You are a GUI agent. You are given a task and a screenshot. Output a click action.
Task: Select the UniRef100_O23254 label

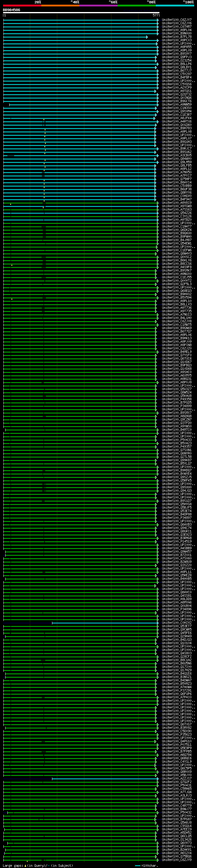click(x=176, y=60)
